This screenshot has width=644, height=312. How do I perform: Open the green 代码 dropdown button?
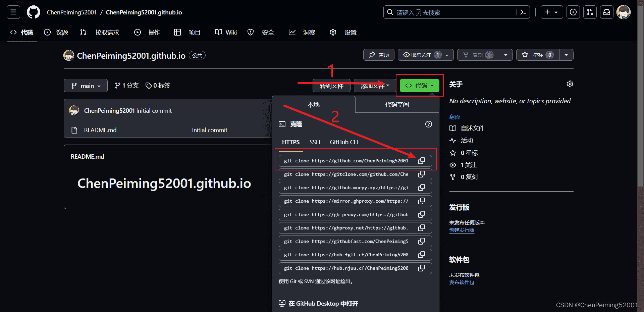419,86
